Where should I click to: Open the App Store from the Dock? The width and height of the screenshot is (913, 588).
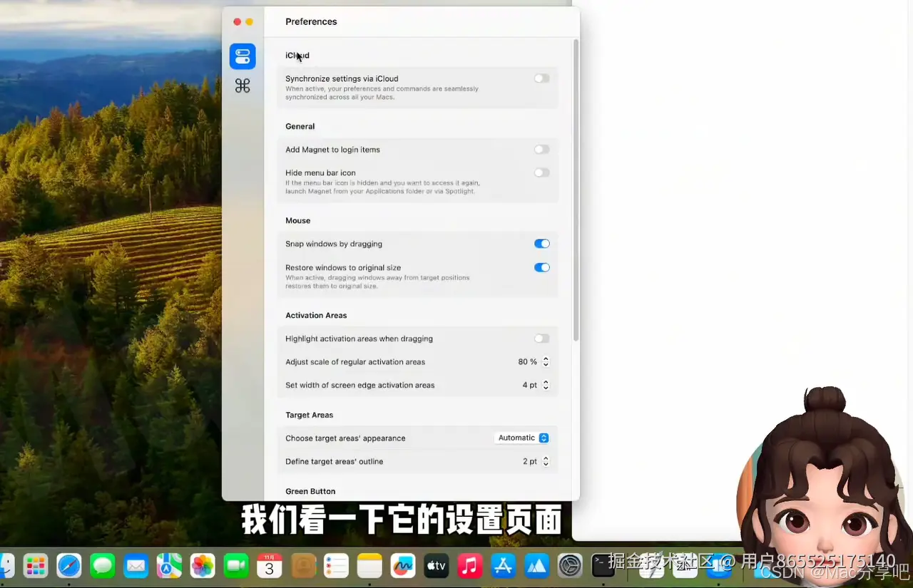(503, 566)
